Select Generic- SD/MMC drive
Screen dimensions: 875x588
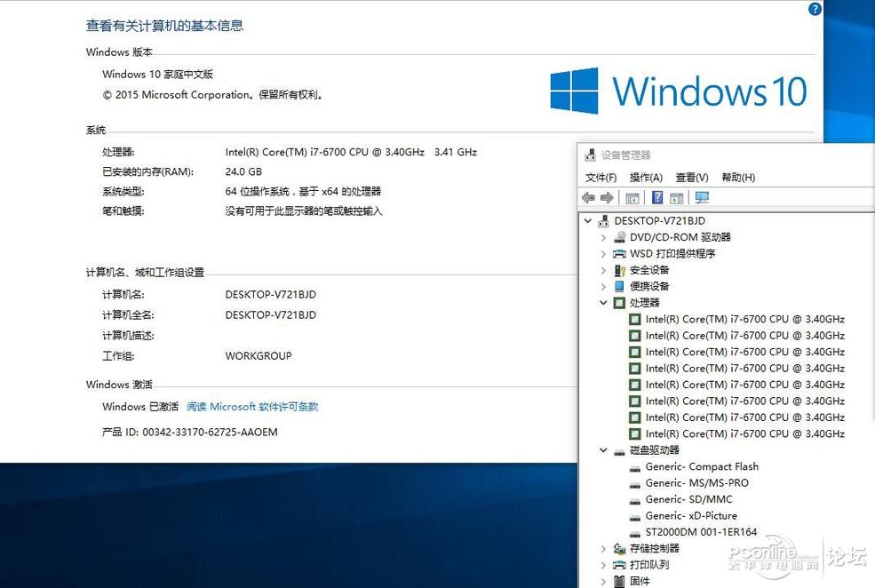click(x=688, y=499)
